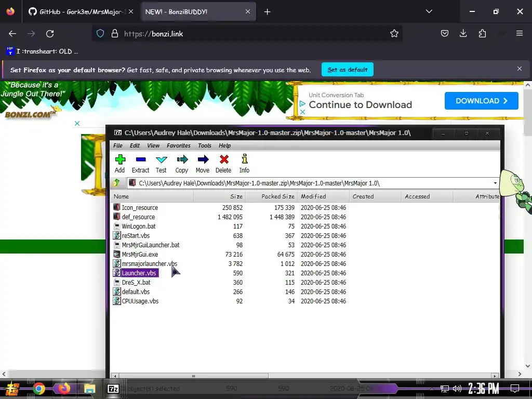Open the notification center tray icon
Screen dimensions: 532x399
pyautogui.click(x=515, y=389)
